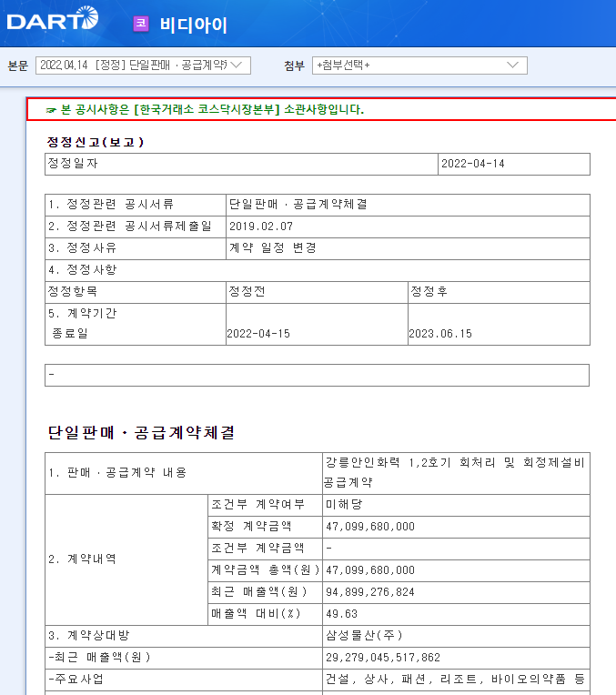Viewport: 616px width, 695px height.
Task: Click the purple 코 KOSDAQ market badge
Action: click(141, 24)
